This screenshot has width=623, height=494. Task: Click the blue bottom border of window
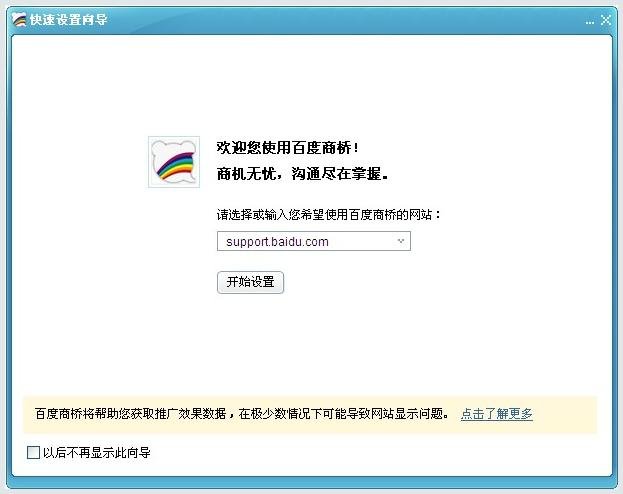pos(312,482)
